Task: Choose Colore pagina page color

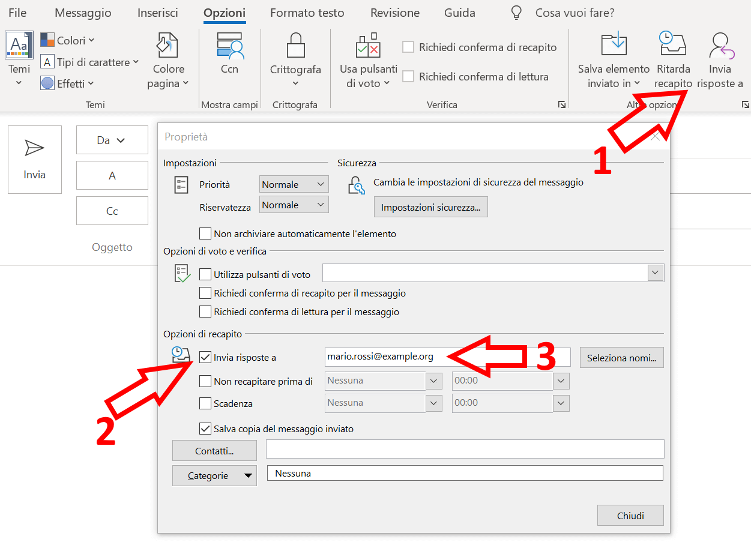Action: pyautogui.click(x=168, y=61)
